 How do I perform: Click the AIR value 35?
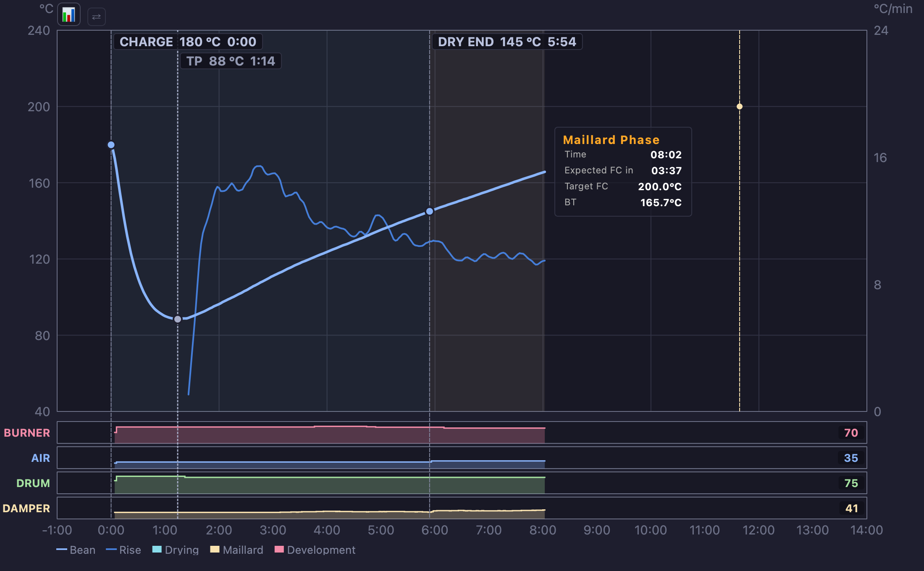click(851, 458)
